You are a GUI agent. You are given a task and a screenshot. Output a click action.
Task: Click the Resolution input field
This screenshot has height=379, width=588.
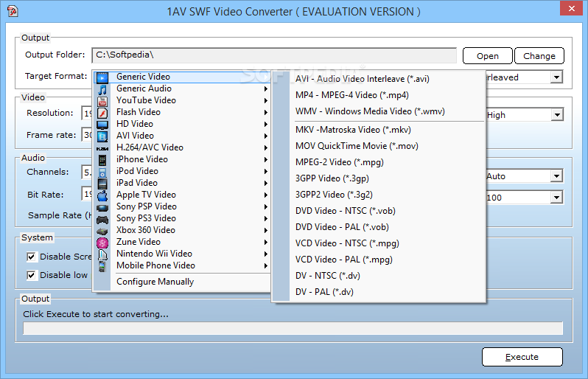(x=87, y=113)
